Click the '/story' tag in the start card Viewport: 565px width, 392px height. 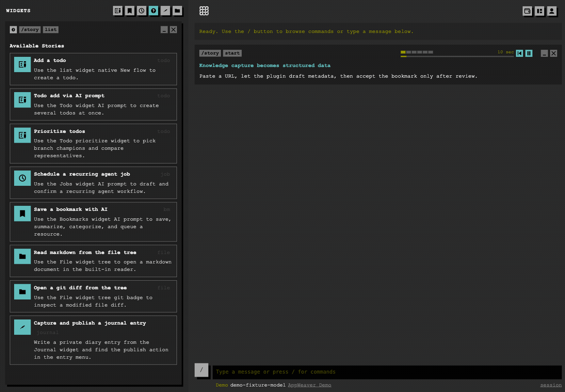point(210,53)
